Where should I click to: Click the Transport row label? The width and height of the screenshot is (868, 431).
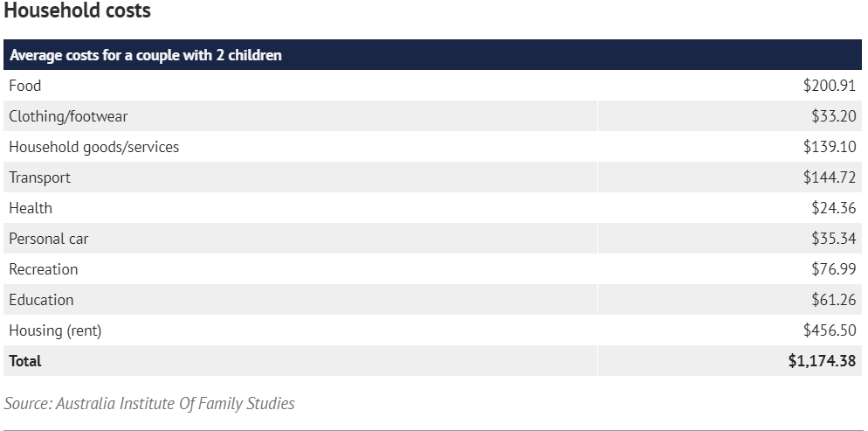click(x=40, y=177)
